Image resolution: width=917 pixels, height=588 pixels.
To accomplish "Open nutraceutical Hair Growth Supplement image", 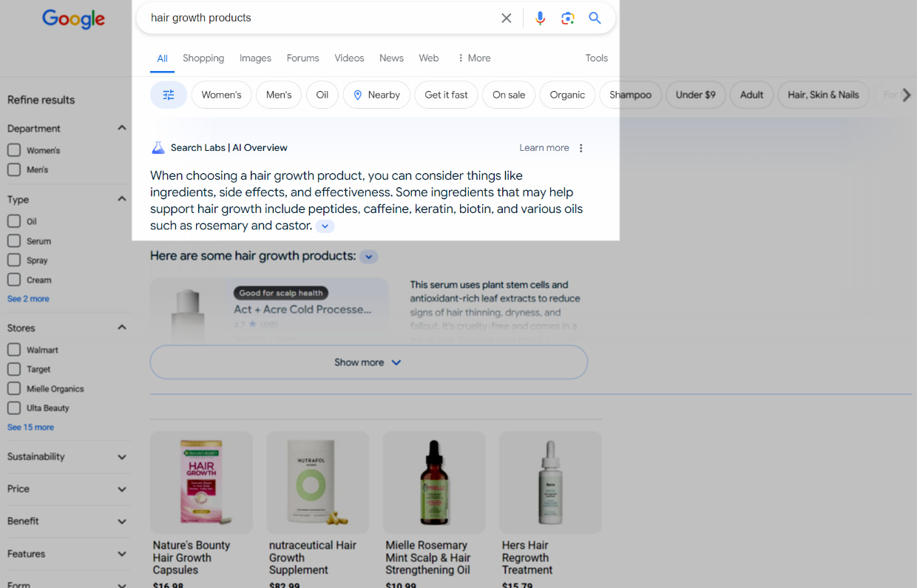I will click(317, 482).
